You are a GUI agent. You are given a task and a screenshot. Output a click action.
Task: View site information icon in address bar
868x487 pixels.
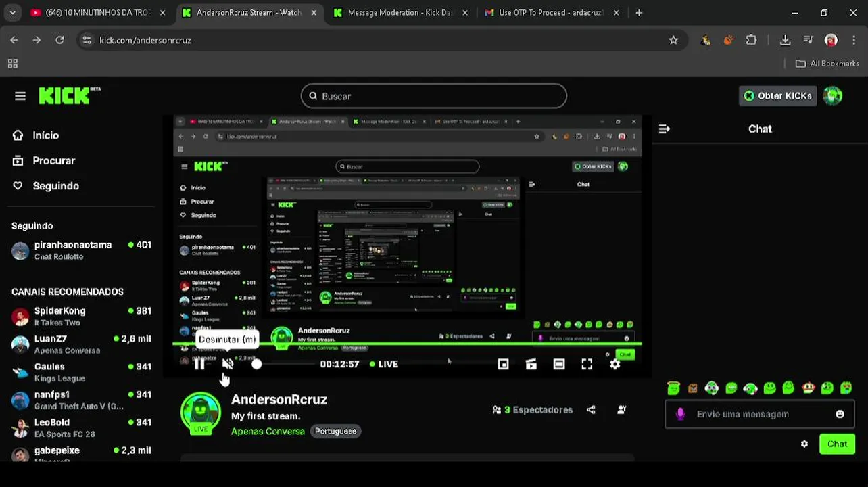pyautogui.click(x=87, y=40)
